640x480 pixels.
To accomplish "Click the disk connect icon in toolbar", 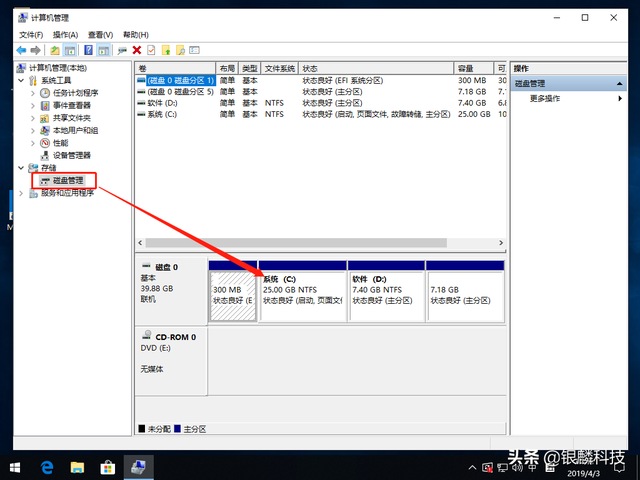I will 122,51.
